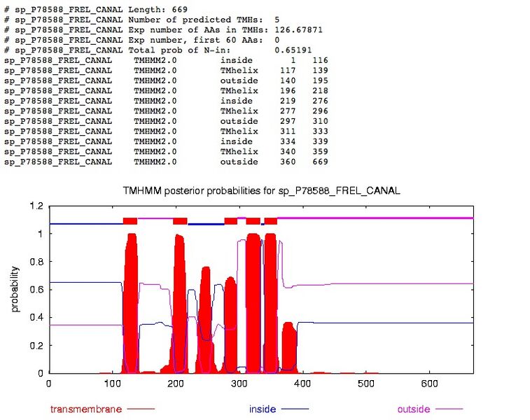Click the y-axis tick label 1.2
The height and width of the screenshot is (420, 530).
point(35,206)
